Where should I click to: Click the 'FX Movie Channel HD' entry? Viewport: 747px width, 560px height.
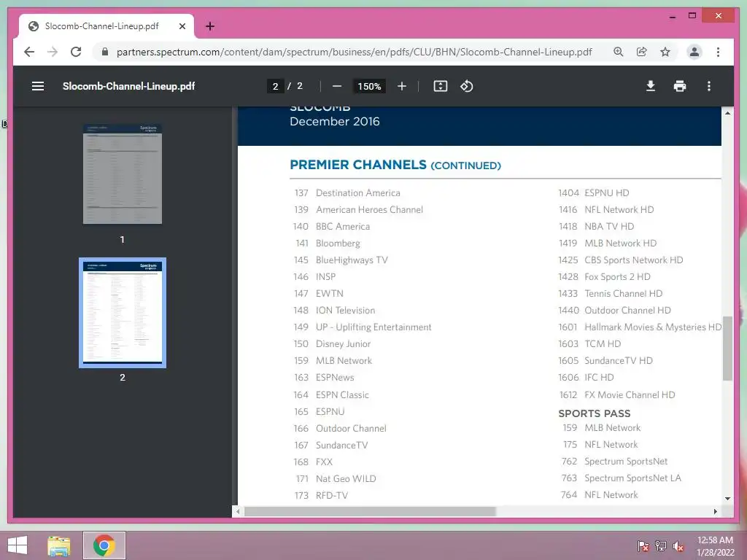tap(630, 394)
